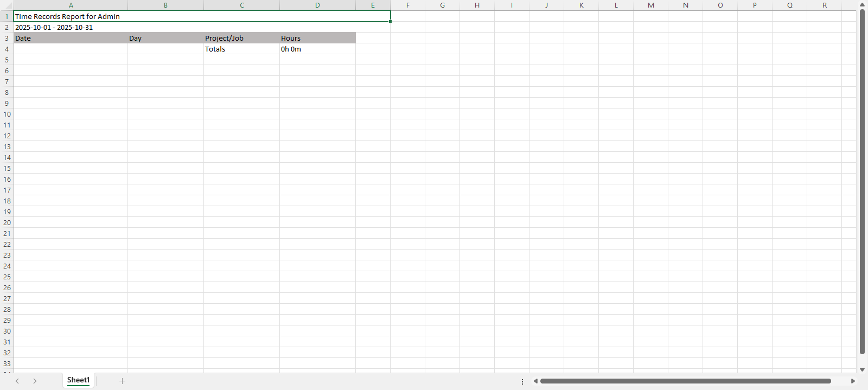Click the 'Project/Job' header cell
Screen dimensions: 868x390
pos(241,38)
